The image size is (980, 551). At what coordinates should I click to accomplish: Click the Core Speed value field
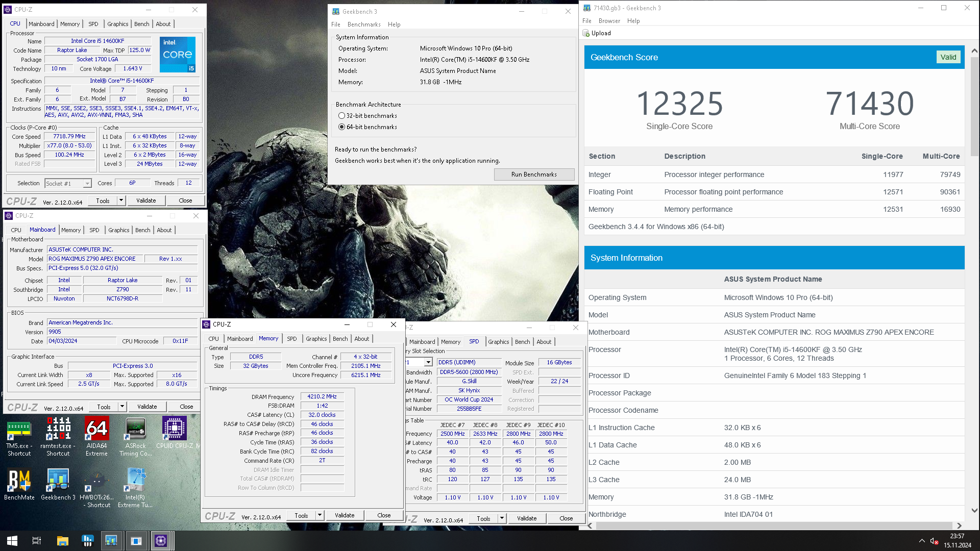(70, 137)
